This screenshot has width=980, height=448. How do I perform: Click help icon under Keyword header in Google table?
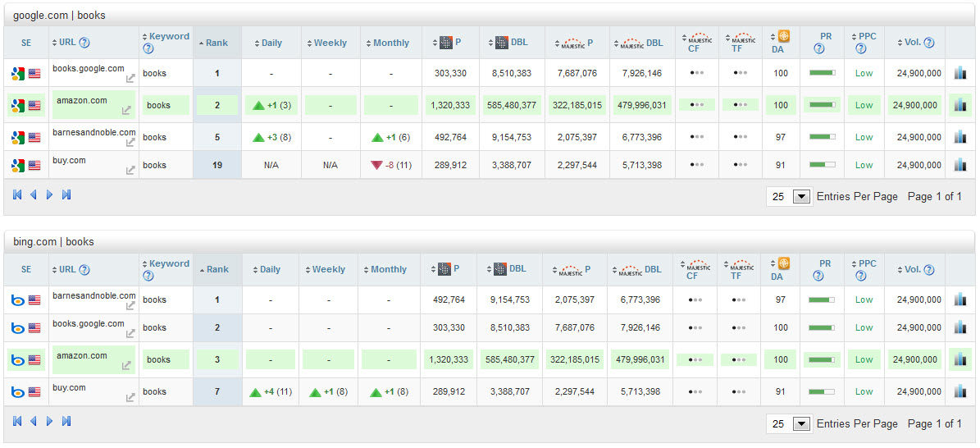pyautogui.click(x=148, y=48)
